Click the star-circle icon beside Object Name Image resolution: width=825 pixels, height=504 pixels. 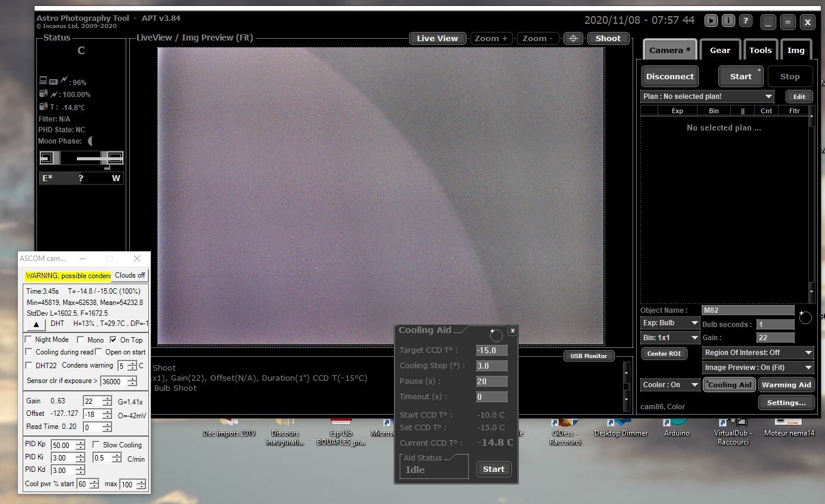805,317
